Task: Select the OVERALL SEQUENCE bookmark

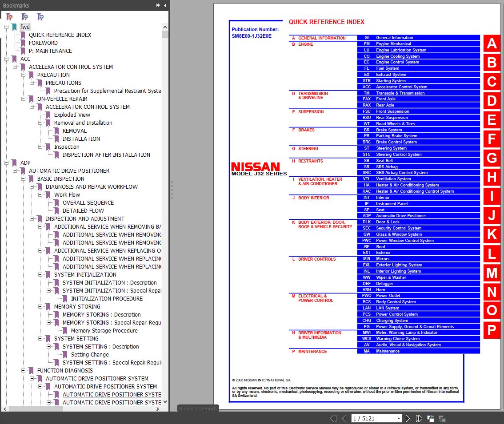Action: coord(88,203)
